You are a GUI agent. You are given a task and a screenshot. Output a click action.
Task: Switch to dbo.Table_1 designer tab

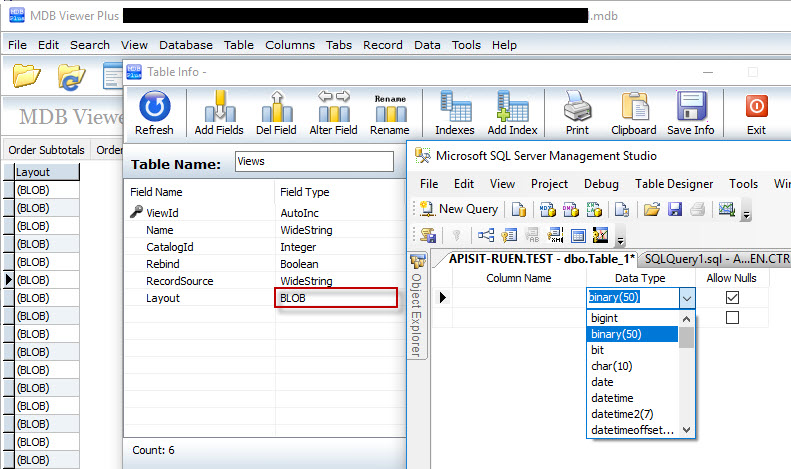point(541,259)
